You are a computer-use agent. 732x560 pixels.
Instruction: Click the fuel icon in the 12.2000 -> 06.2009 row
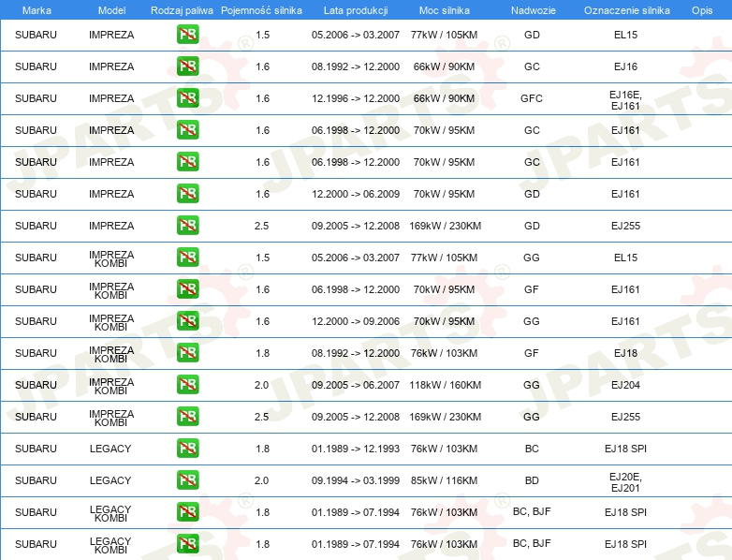click(187, 194)
